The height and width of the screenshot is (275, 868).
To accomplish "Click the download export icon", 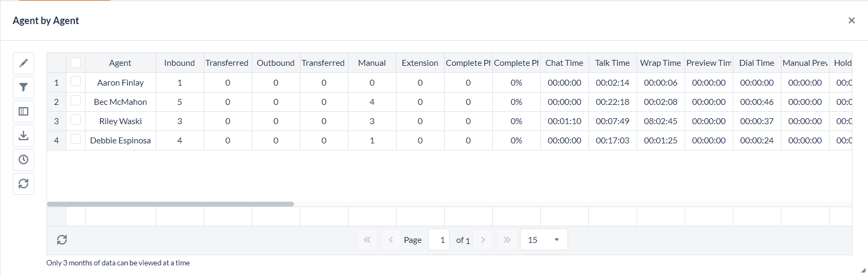I will click(24, 135).
